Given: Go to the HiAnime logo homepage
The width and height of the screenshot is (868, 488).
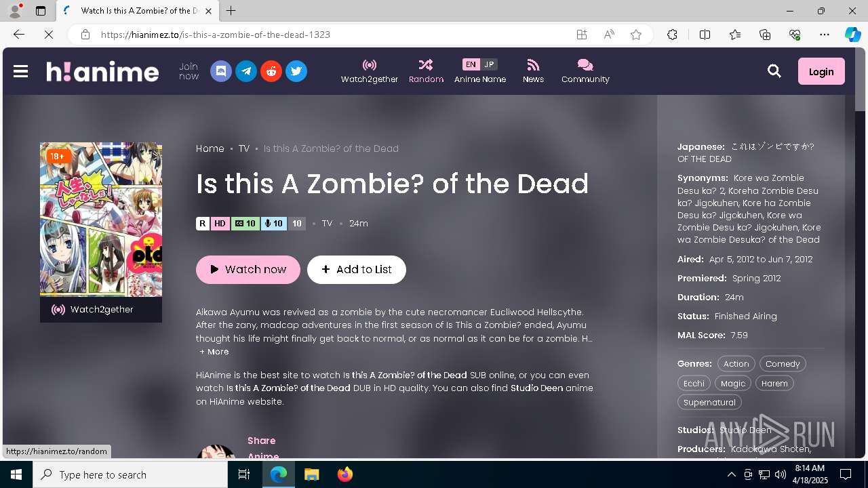Looking at the screenshot, I should [x=102, y=71].
